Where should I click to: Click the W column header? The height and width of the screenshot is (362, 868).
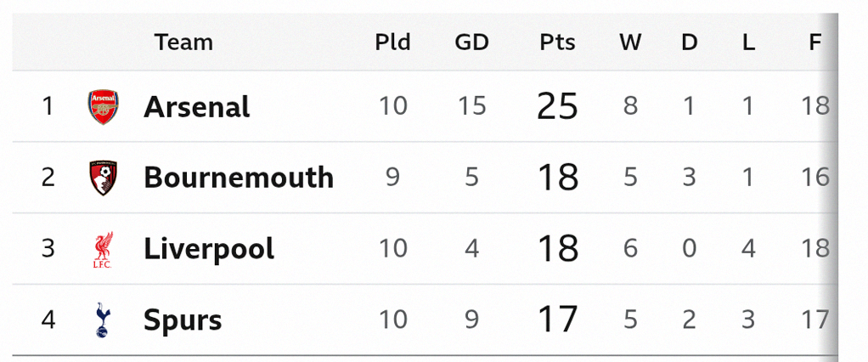[x=629, y=42]
